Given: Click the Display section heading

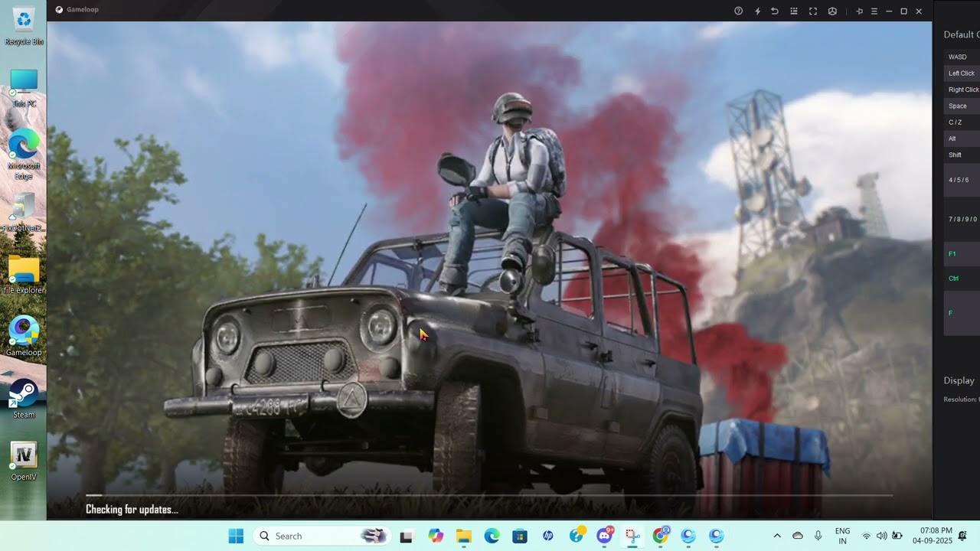Looking at the screenshot, I should [959, 380].
